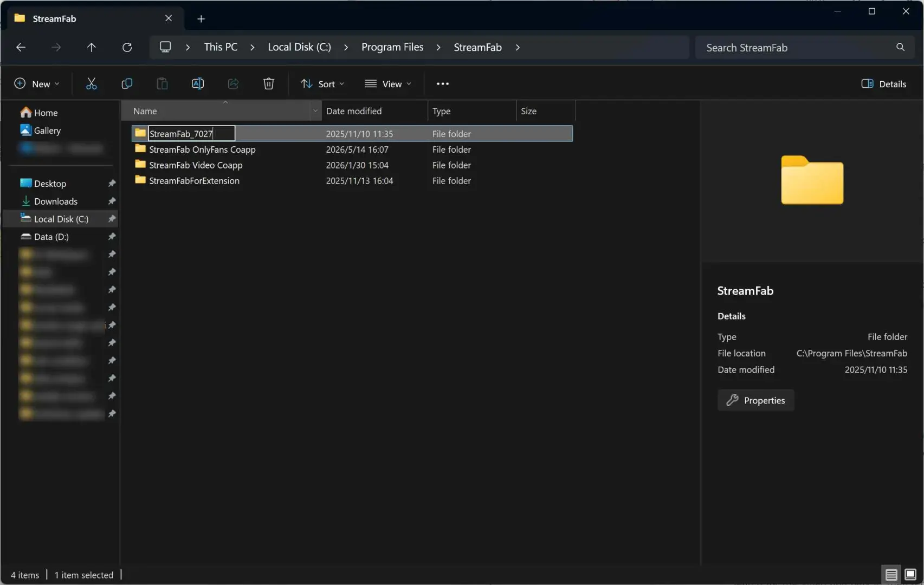Click StreamFab breadcrumb
The image size is (924, 585).
[x=477, y=47]
